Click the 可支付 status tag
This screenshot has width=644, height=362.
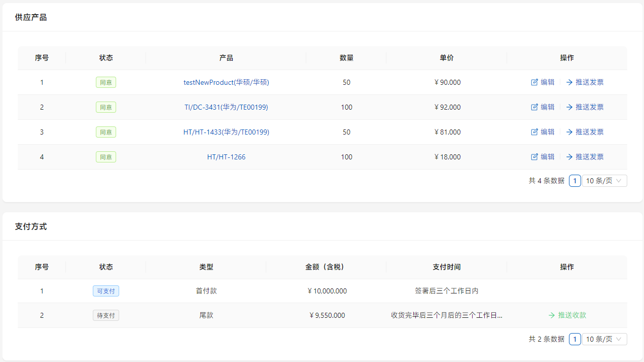click(x=106, y=291)
